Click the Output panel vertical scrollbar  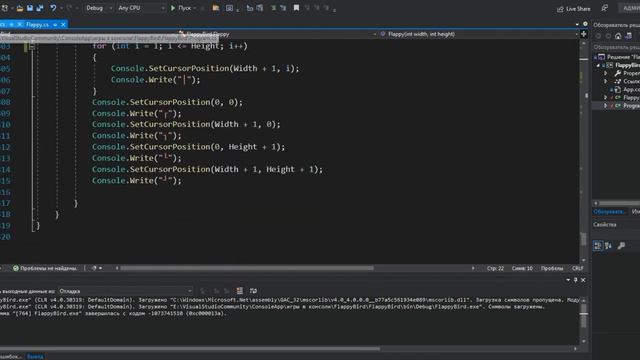584,320
